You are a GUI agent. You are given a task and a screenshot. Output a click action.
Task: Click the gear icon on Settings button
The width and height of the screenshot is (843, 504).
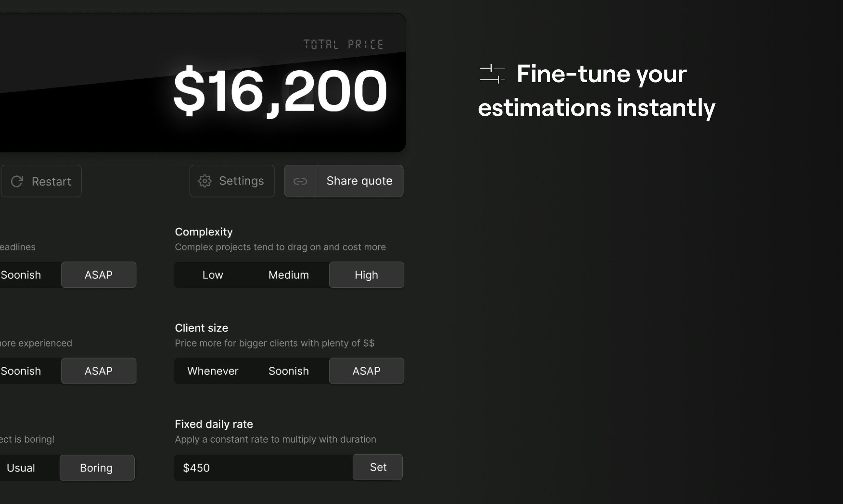click(x=206, y=181)
